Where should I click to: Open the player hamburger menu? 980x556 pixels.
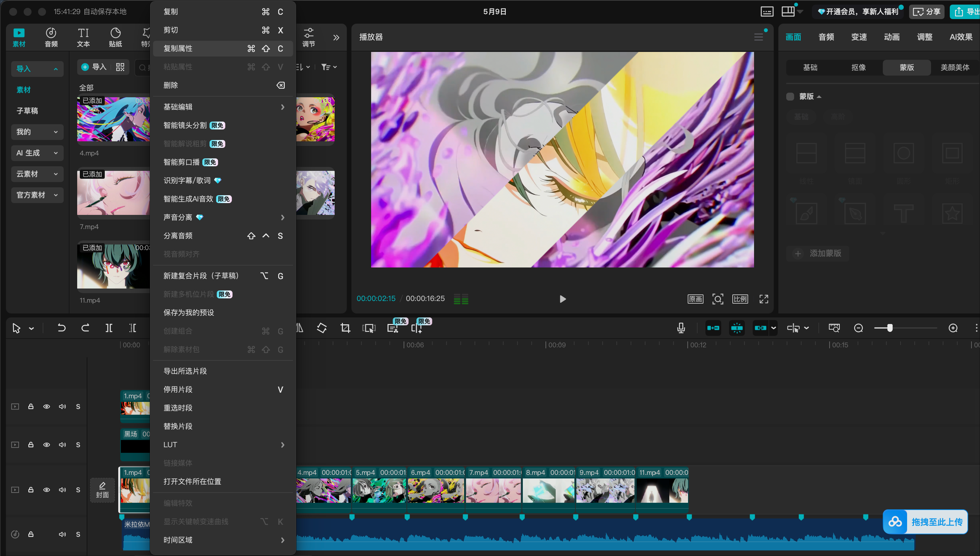coord(759,37)
